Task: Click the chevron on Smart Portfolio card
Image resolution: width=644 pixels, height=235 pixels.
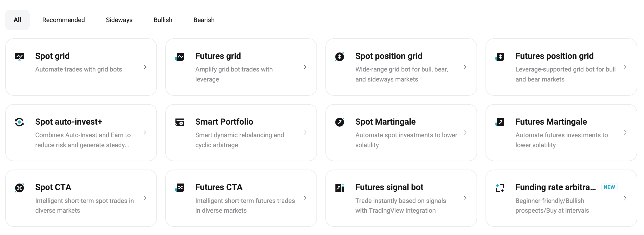Action: coord(305,132)
